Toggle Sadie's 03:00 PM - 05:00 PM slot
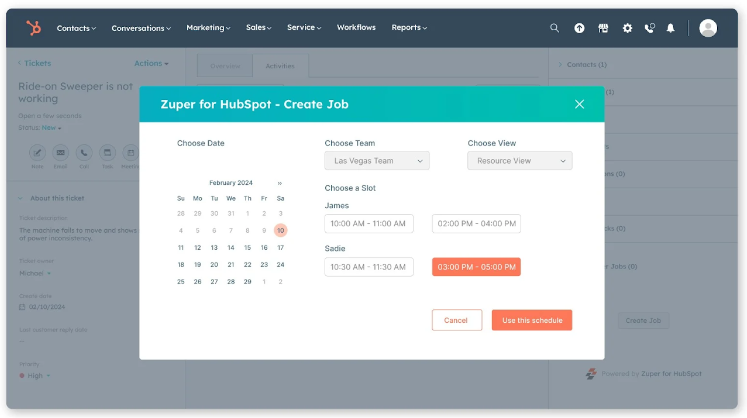 pyautogui.click(x=476, y=267)
